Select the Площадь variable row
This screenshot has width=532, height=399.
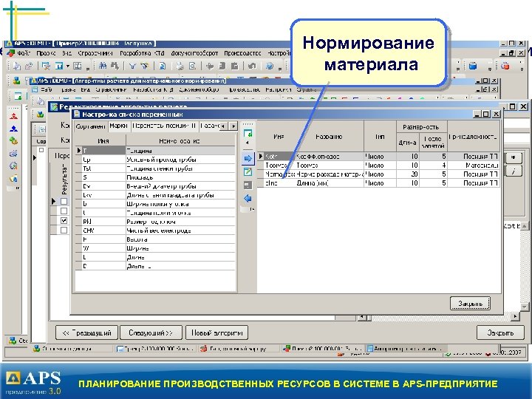tap(155, 177)
